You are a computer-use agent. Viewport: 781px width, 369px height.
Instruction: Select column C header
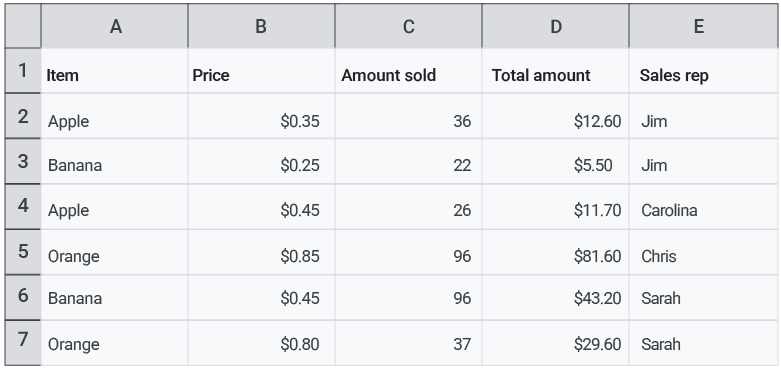pos(408,26)
